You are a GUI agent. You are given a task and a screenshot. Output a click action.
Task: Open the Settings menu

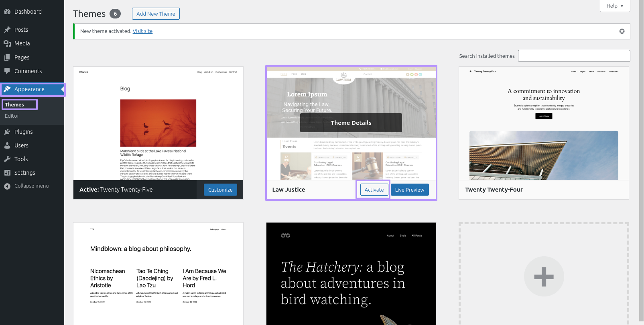click(32, 173)
